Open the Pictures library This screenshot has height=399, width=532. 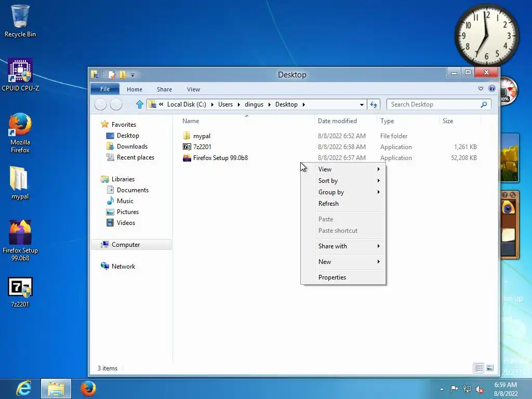click(x=128, y=212)
